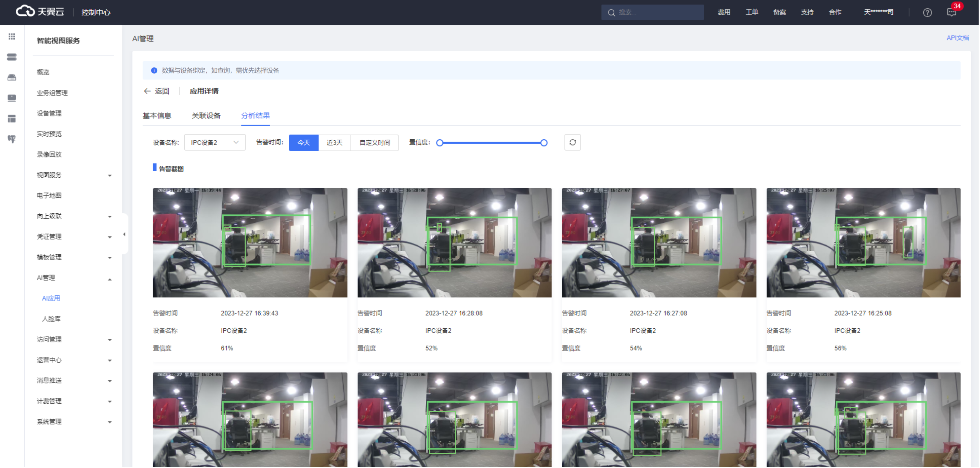Open 录像回放 in the sidebar
This screenshot has width=980, height=468.
click(49, 155)
